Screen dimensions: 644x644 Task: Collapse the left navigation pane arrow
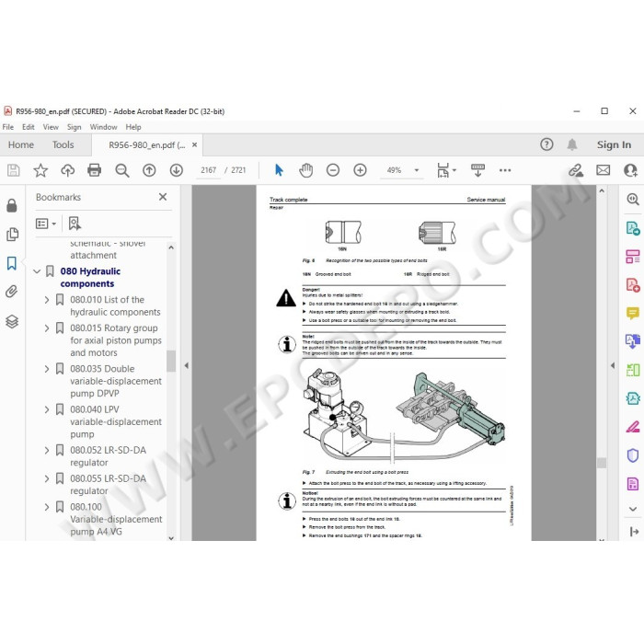pos(187,365)
